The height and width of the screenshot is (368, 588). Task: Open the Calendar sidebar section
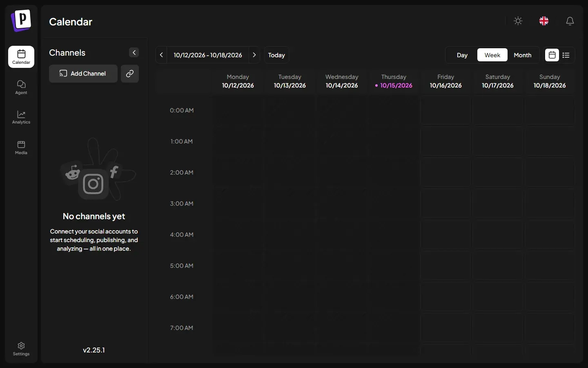pos(21,57)
